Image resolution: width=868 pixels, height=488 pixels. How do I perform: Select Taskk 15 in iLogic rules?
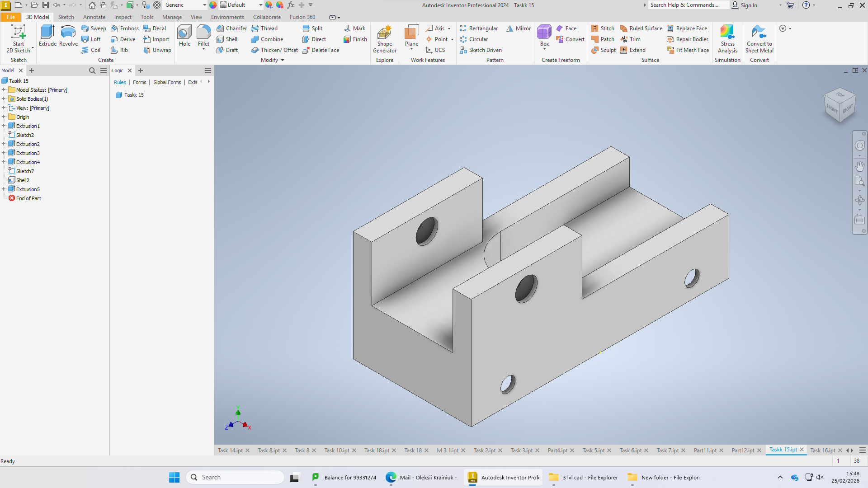coord(130,95)
